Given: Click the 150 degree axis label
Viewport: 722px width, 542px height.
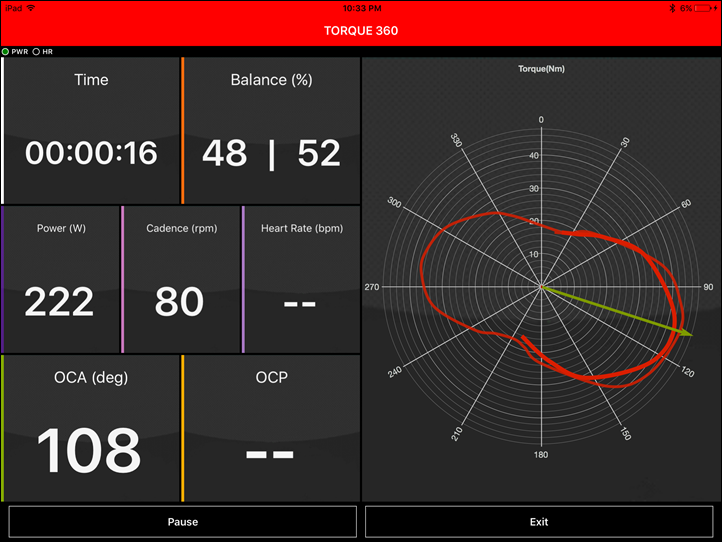Looking at the screenshot, I should (626, 433).
